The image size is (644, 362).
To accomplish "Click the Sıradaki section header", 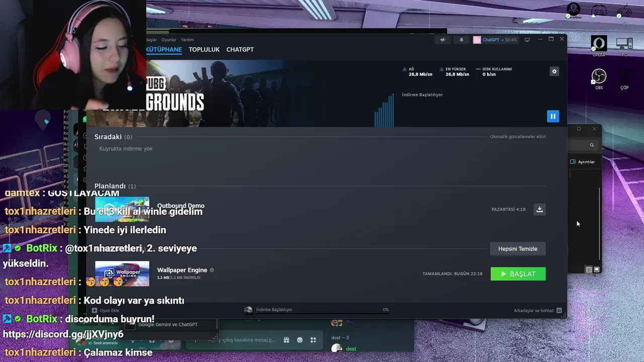I will [113, 137].
